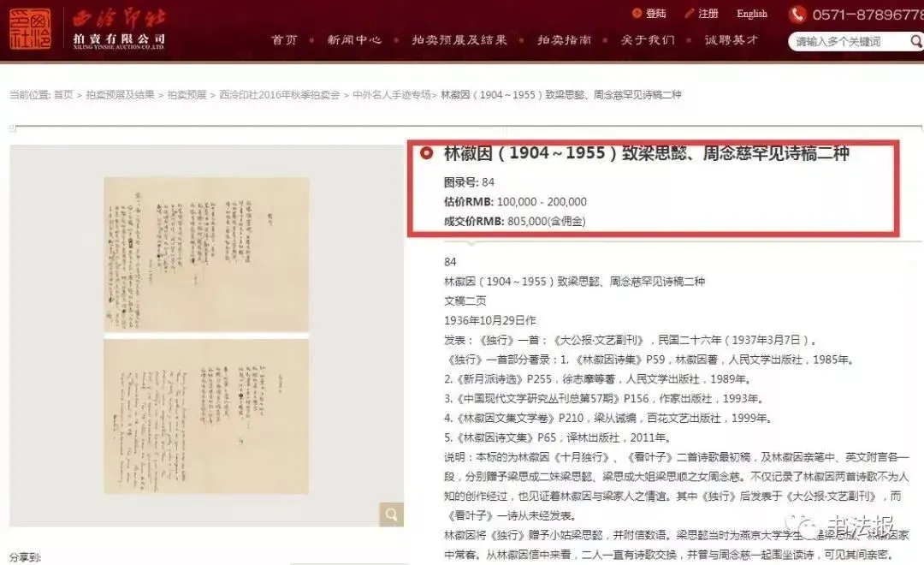The height and width of the screenshot is (565, 924).
Task: Open 拍卖指南 navigation item
Action: (x=564, y=40)
